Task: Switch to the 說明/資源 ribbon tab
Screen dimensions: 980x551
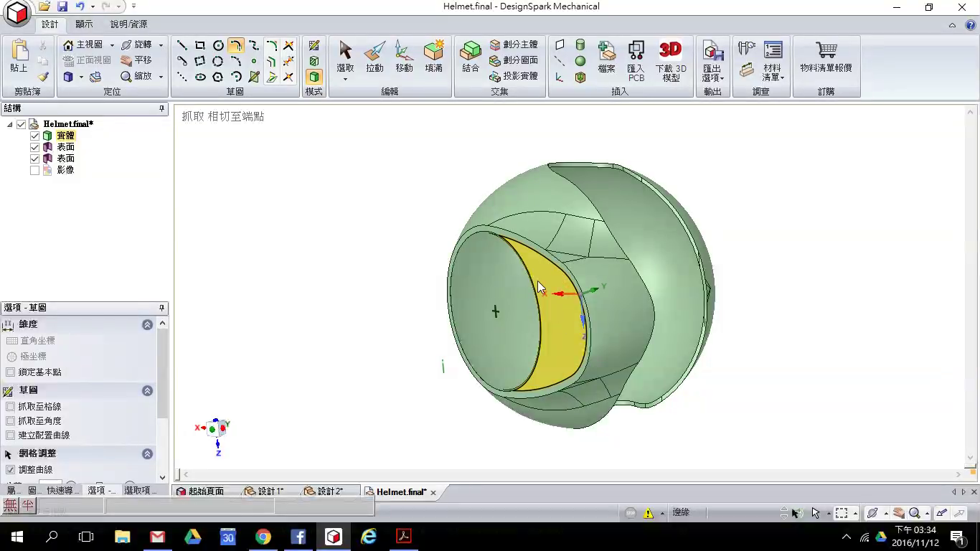Action: click(x=128, y=24)
